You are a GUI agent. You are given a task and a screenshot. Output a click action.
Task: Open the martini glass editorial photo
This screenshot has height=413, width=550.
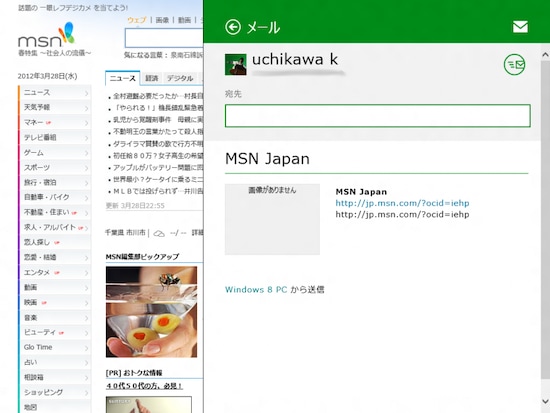click(x=151, y=312)
